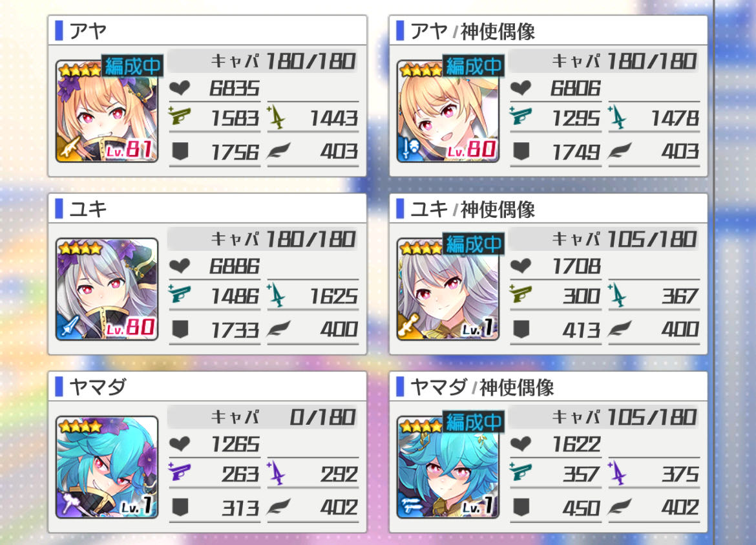Screen dimensions: 756x545
Task: Click the shield defense icon next to 1756
Action: click(180, 151)
